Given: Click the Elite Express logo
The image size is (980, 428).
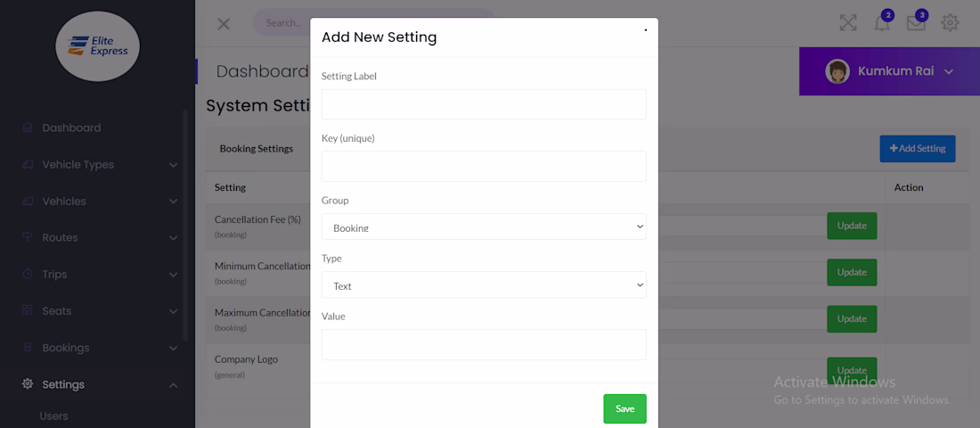Looking at the screenshot, I should (x=98, y=45).
